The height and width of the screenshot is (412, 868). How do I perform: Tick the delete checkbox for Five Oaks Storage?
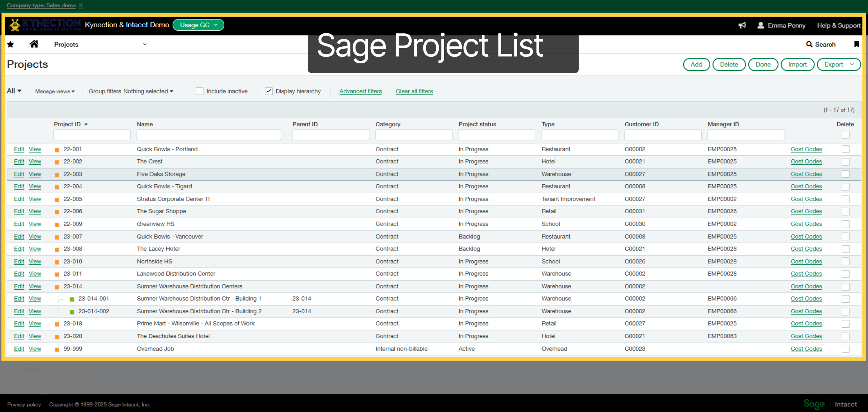pyautogui.click(x=845, y=174)
